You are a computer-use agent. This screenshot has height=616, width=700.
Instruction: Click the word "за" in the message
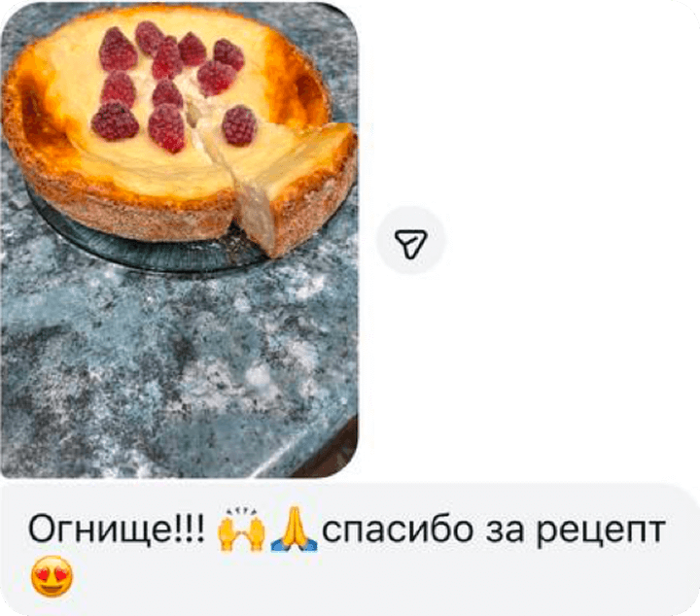point(505,530)
